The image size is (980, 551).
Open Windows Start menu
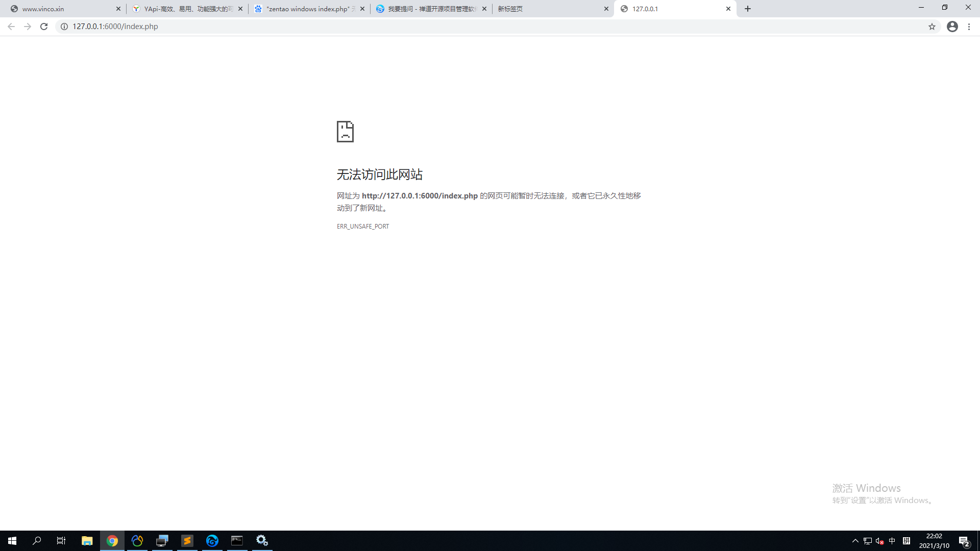[x=12, y=541]
